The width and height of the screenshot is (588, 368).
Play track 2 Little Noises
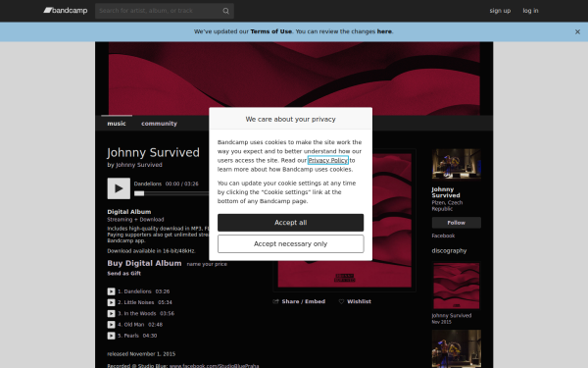pos(111,302)
